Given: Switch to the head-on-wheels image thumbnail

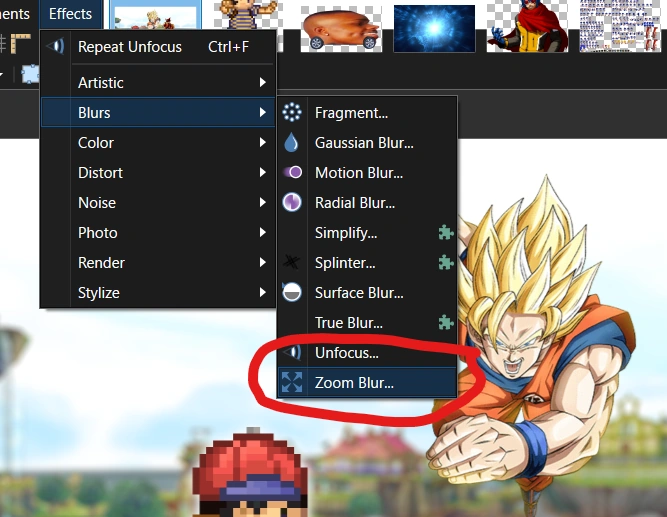Looking at the screenshot, I should [x=341, y=29].
